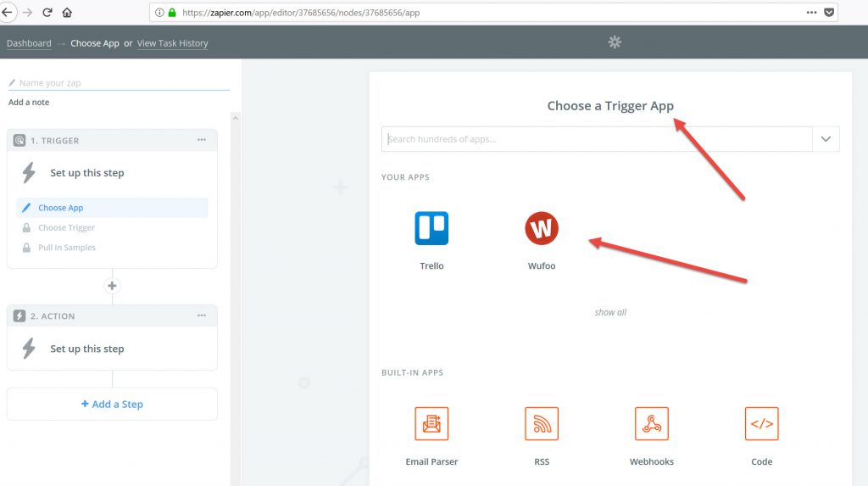Pick the Email Parser built-in app
The image size is (868, 486).
(431, 424)
